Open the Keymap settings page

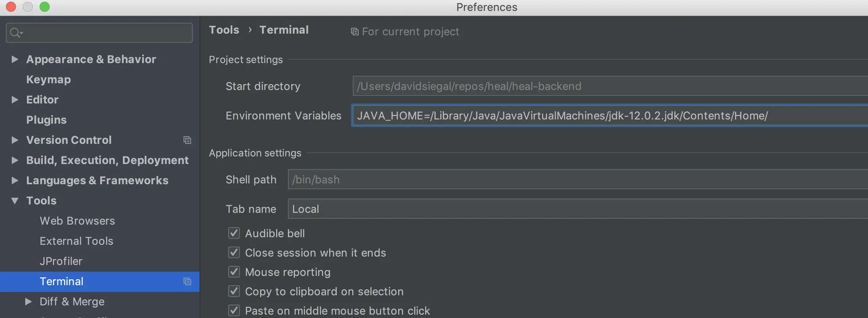[48, 79]
